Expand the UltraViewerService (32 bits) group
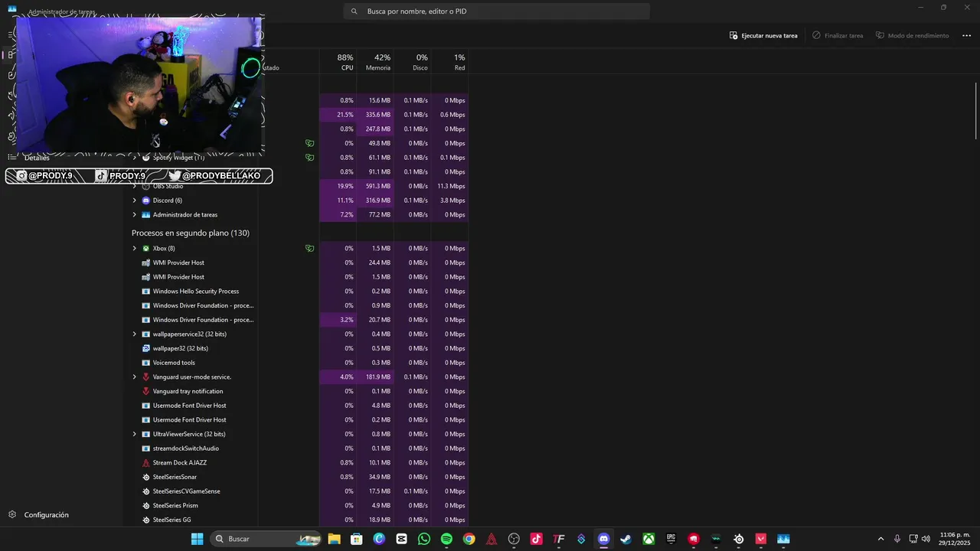This screenshot has width=980, height=551. 135,434
